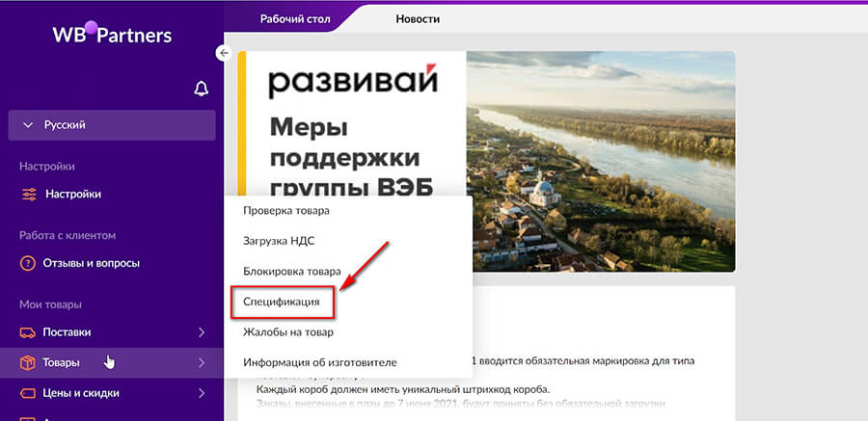Click the Цены и скидки tag icon

(x=28, y=393)
